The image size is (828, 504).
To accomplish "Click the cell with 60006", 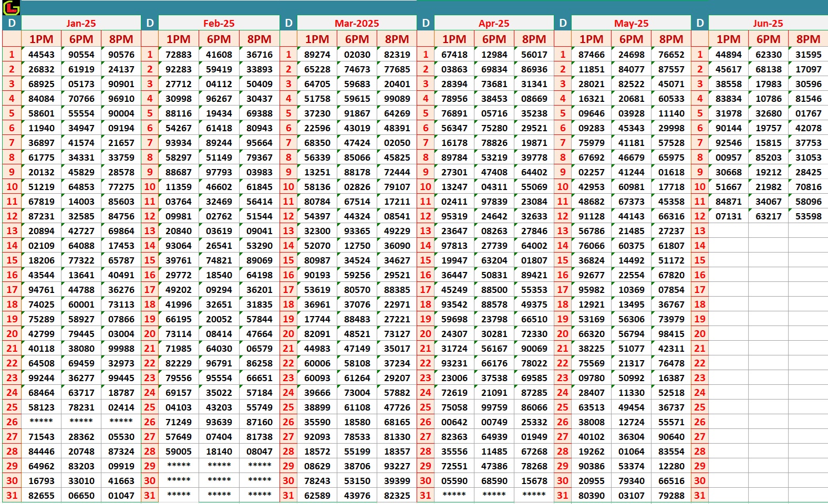I will click(x=317, y=363).
